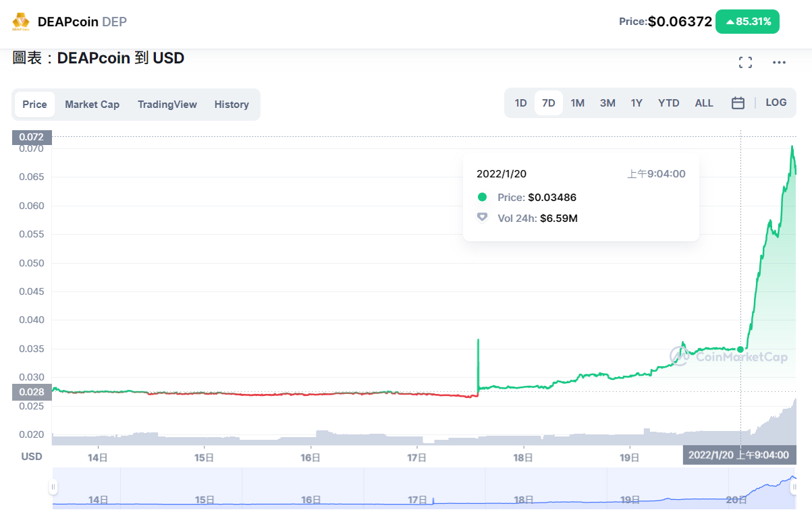Open fullscreen chart view icon
The width and height of the screenshot is (812, 514).
(x=745, y=63)
